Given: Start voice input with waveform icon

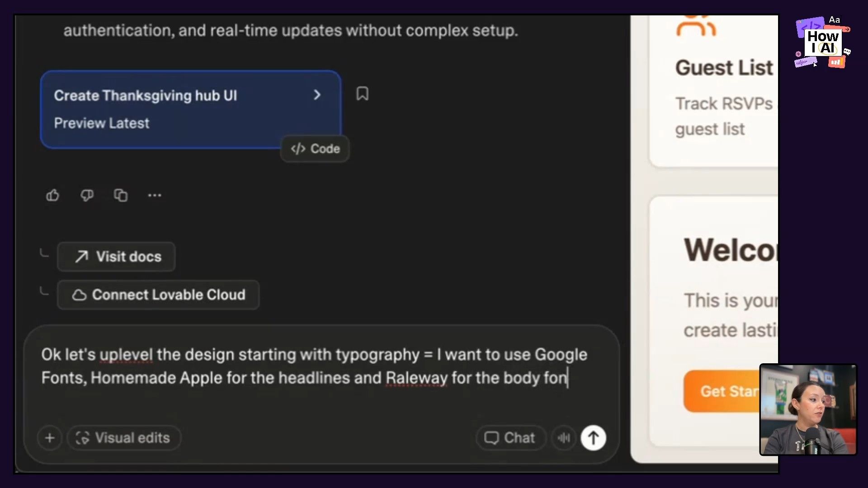Looking at the screenshot, I should click(x=564, y=438).
